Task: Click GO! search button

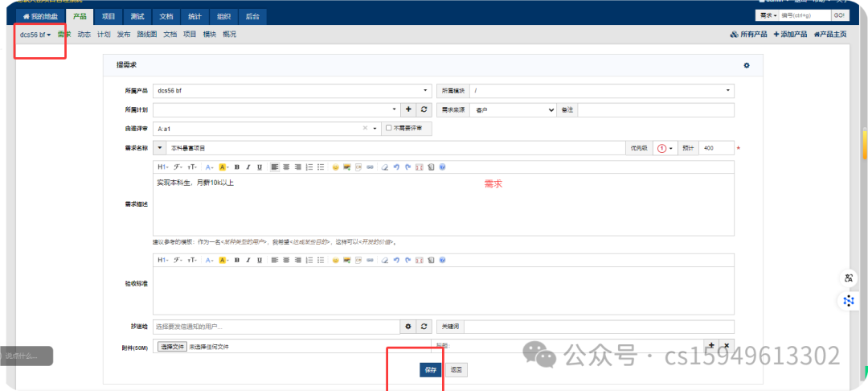Action: click(x=839, y=15)
